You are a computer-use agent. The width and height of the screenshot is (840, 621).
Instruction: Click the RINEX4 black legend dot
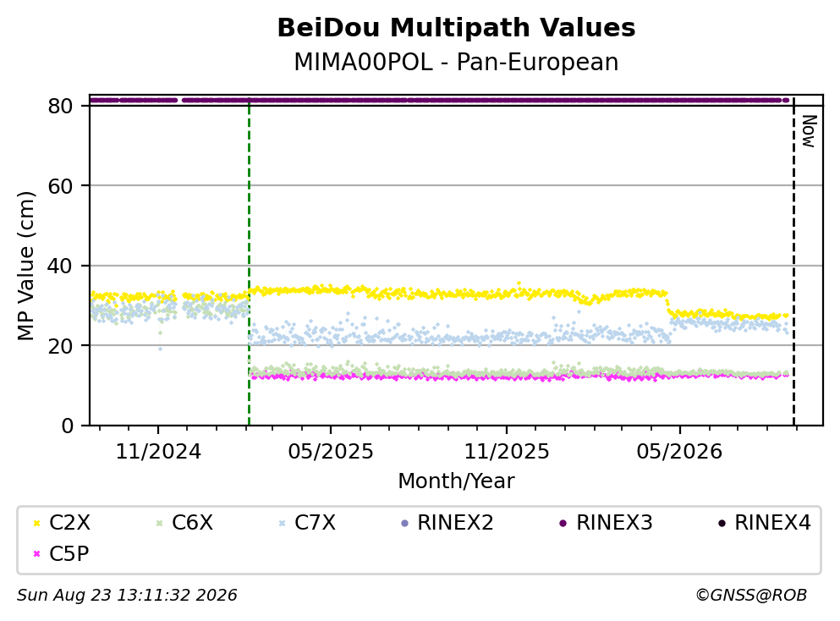(x=722, y=524)
